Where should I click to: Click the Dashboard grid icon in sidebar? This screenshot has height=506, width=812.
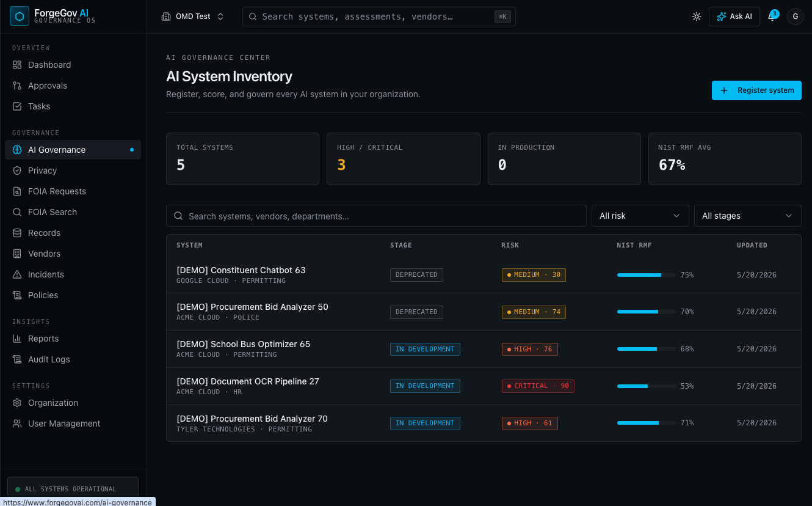click(x=17, y=65)
